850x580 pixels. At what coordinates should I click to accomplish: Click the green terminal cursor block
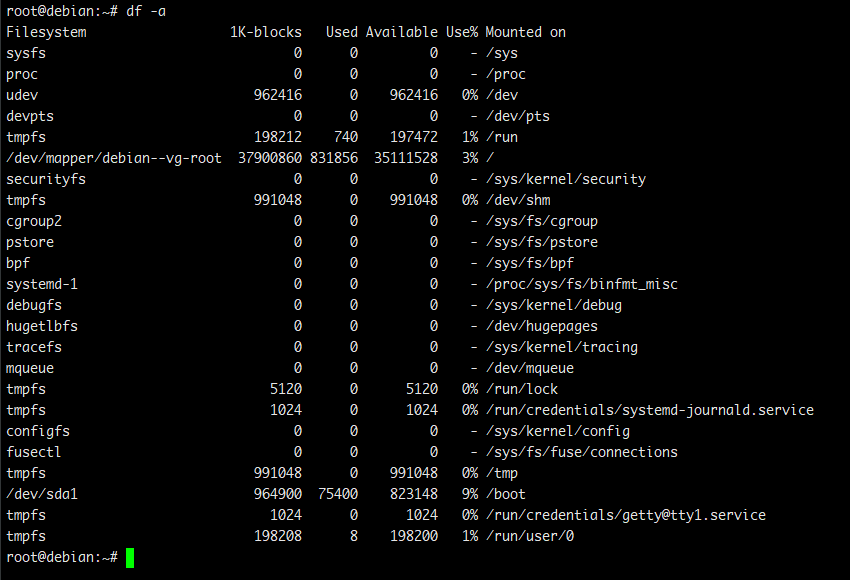point(130,557)
